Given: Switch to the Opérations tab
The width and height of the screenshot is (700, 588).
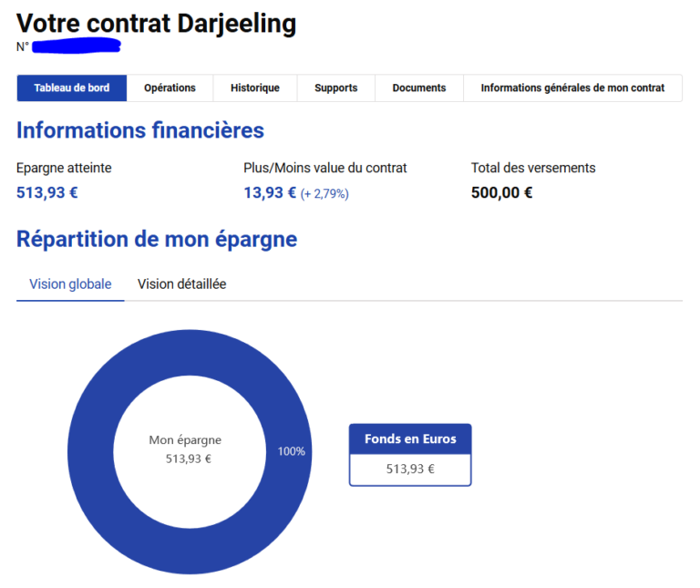Looking at the screenshot, I should tap(170, 88).
